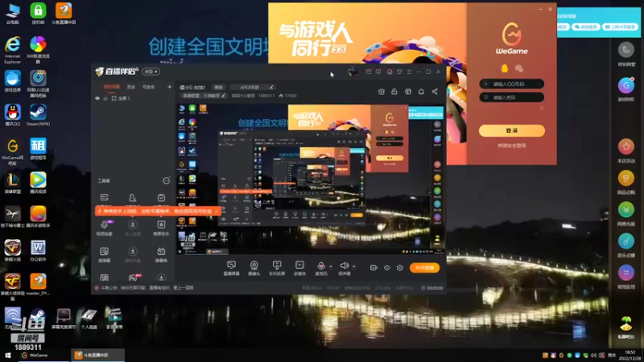Open the 手机投屏 phone casting option
The image size is (644, 362).
tap(277, 268)
